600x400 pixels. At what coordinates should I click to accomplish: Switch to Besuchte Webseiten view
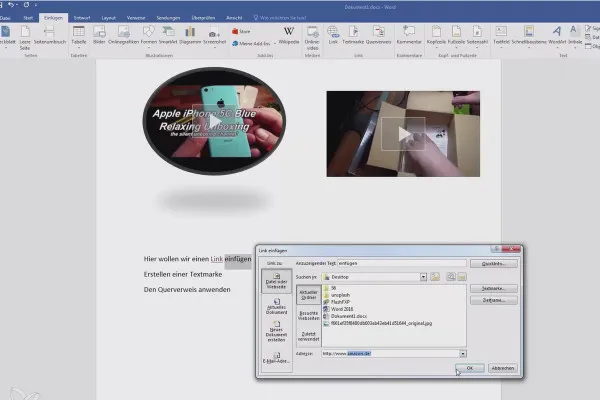[x=308, y=315]
